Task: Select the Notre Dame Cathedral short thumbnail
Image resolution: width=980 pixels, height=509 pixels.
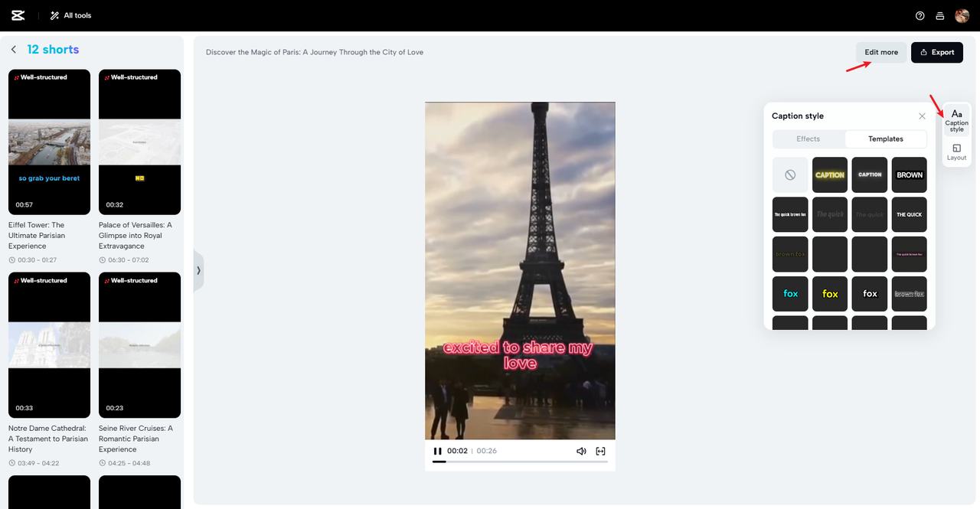Action: [x=49, y=345]
